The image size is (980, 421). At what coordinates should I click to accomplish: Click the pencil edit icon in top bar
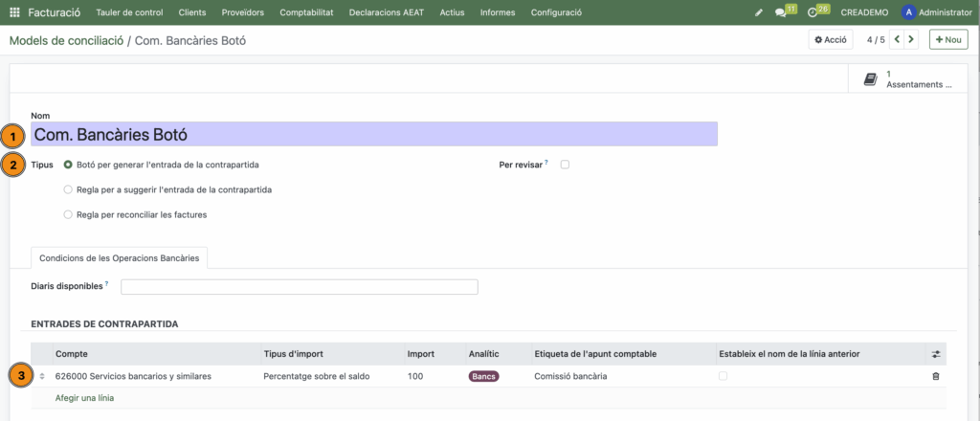(x=759, y=12)
